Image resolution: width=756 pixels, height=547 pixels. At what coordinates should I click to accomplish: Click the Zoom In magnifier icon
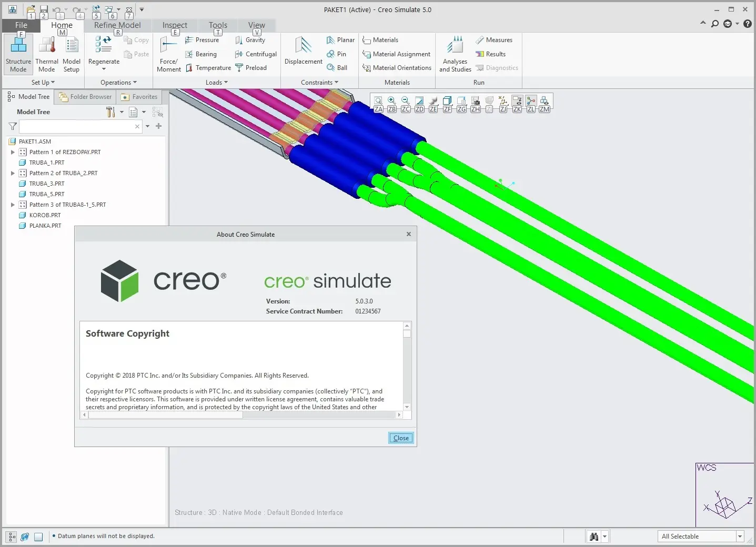pos(392,100)
